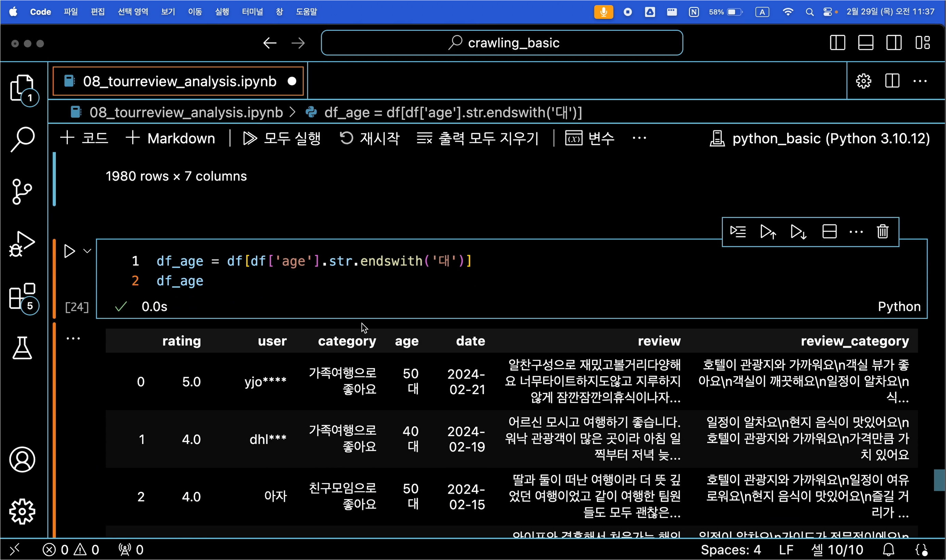The height and width of the screenshot is (560, 946).
Task: Click the 모두 실행 run all button
Action: click(x=282, y=139)
